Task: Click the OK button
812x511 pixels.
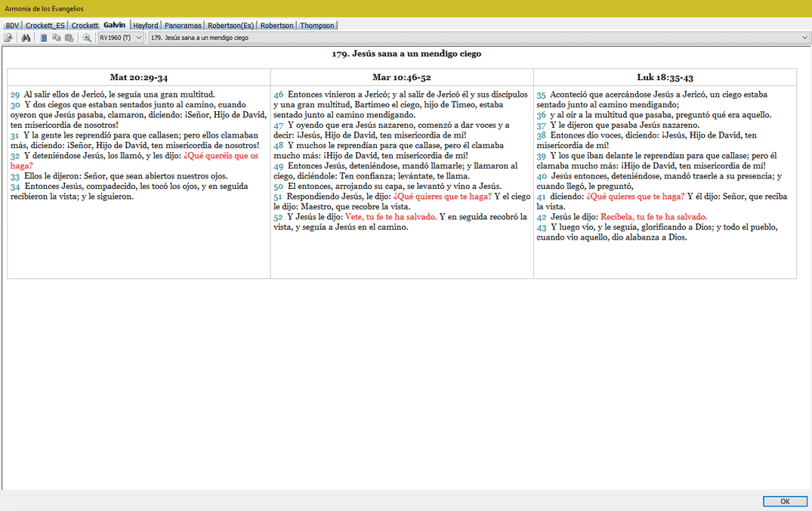Action: point(785,501)
